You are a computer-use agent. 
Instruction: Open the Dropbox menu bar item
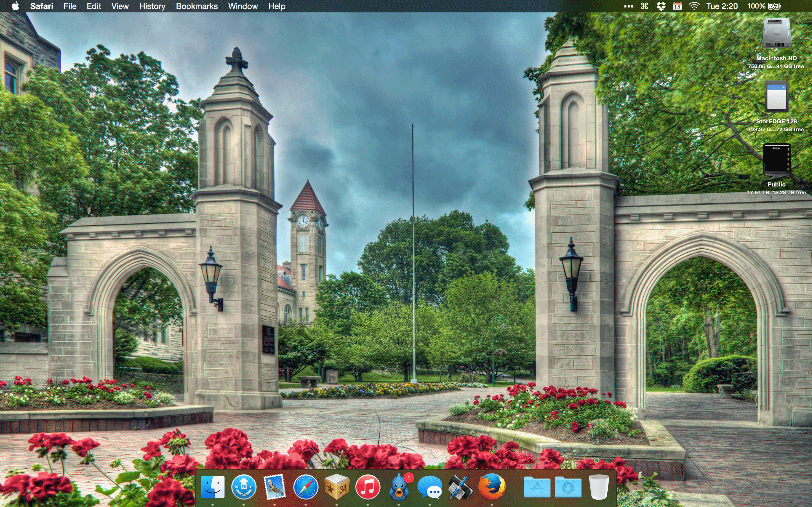point(661,6)
